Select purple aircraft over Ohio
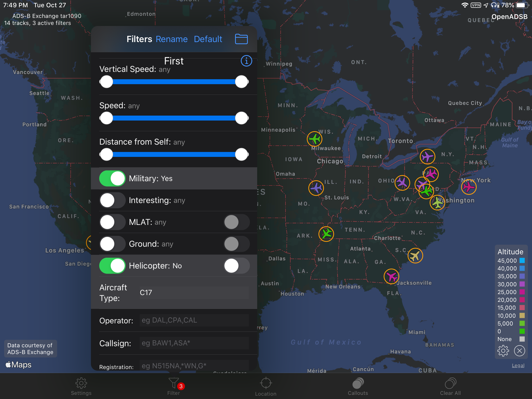 402,183
